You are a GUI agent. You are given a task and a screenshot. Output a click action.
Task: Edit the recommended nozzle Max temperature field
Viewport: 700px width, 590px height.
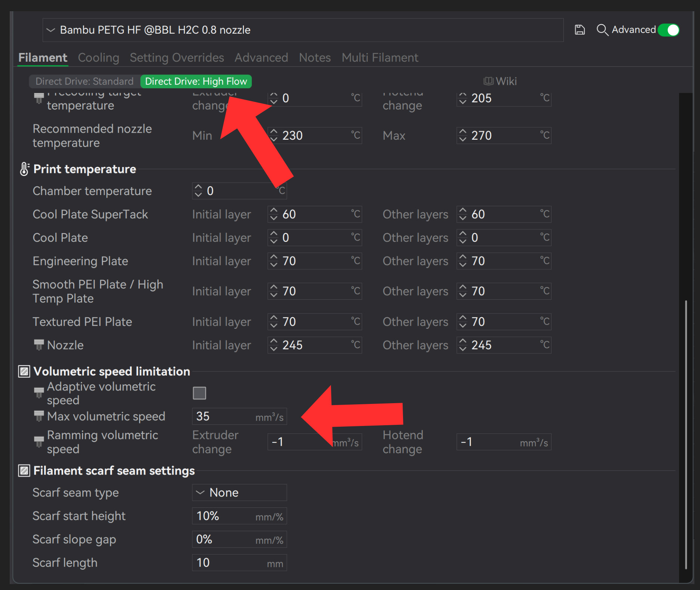tap(504, 135)
